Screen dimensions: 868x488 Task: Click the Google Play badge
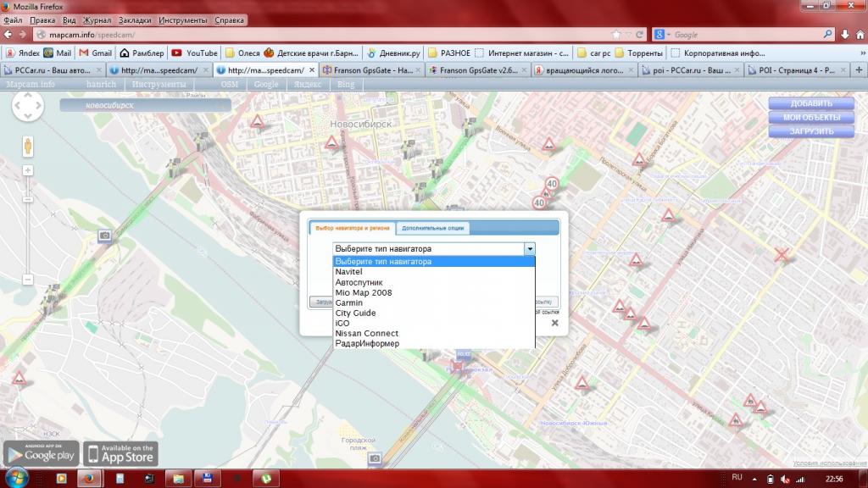41,452
